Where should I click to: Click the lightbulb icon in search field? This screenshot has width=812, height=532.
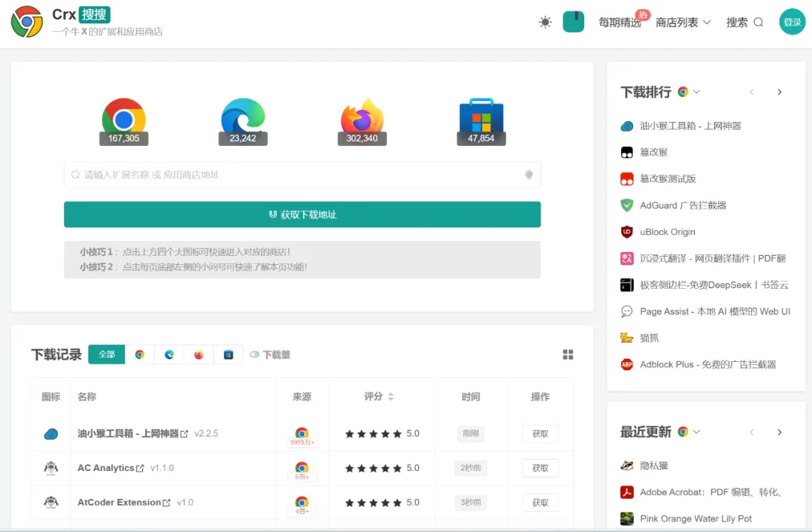[x=529, y=175]
